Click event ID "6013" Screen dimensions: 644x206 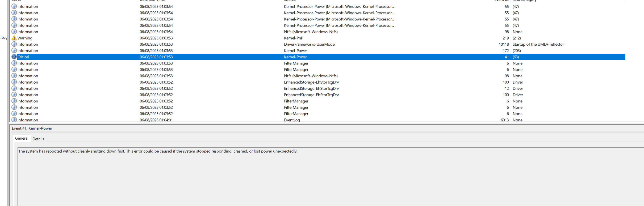(x=504, y=120)
